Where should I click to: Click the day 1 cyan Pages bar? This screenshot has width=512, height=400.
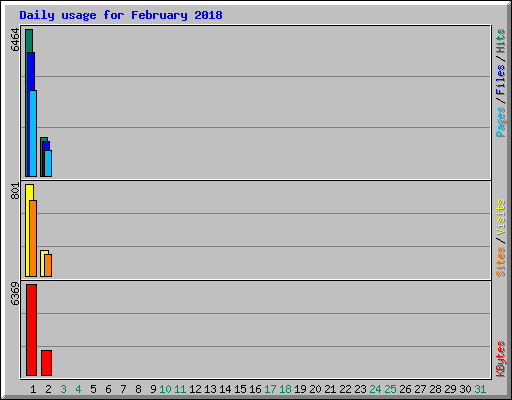(33, 133)
